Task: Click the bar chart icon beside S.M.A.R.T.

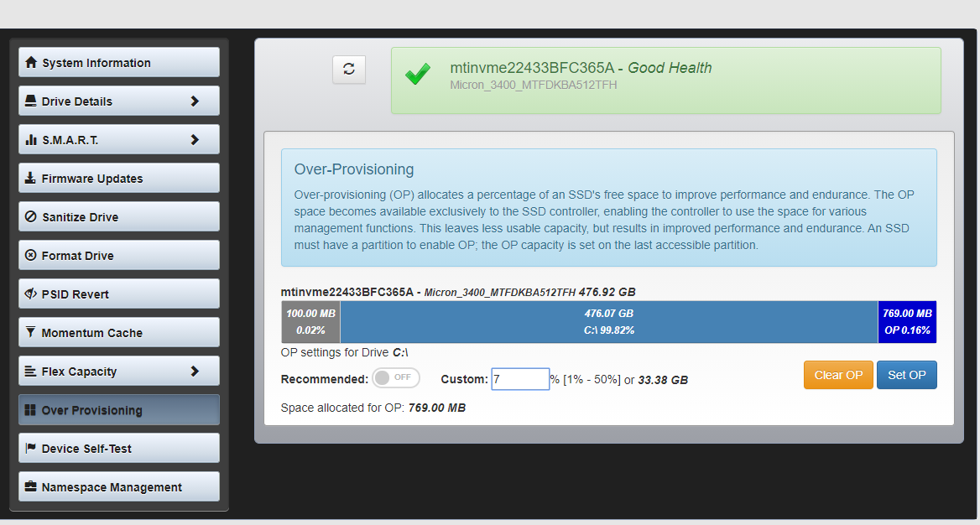Action: pyautogui.click(x=30, y=140)
